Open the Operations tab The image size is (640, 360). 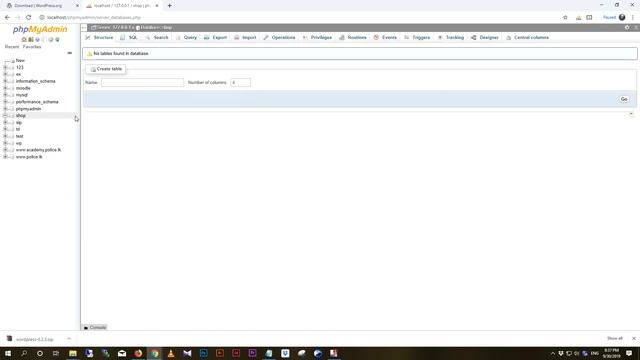(279, 38)
